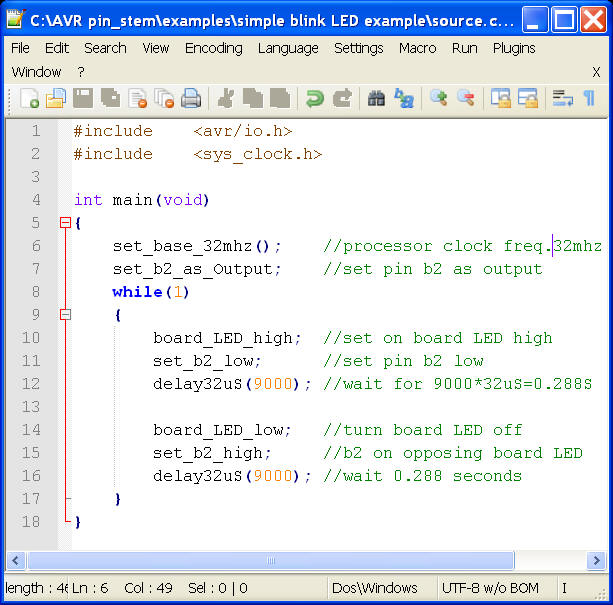This screenshot has height=605, width=613.
Task: Open the Edit menu
Action: click(57, 48)
